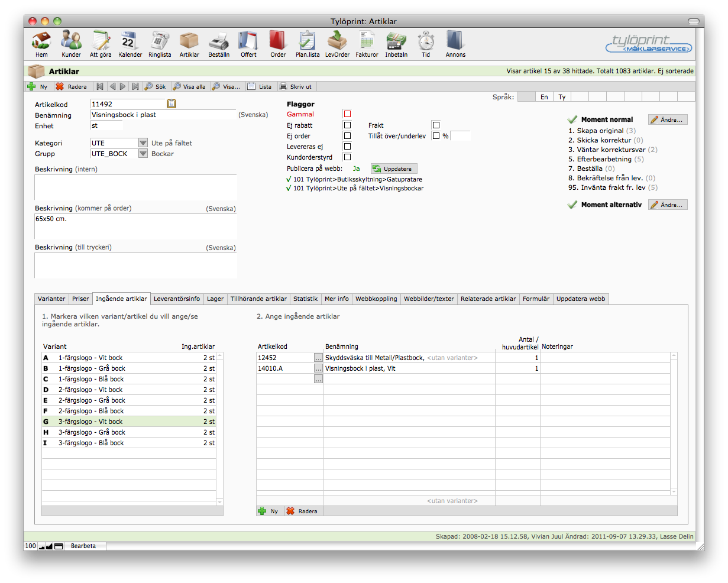Jump to the last article record

point(135,86)
